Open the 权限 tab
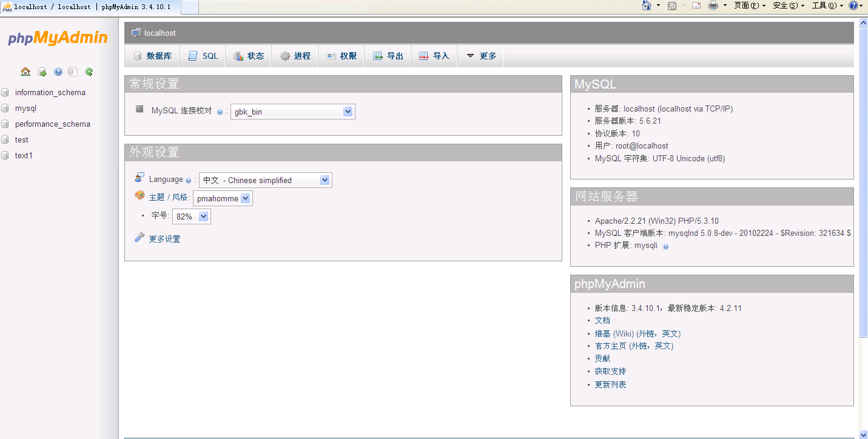The width and height of the screenshot is (868, 439). (341, 56)
